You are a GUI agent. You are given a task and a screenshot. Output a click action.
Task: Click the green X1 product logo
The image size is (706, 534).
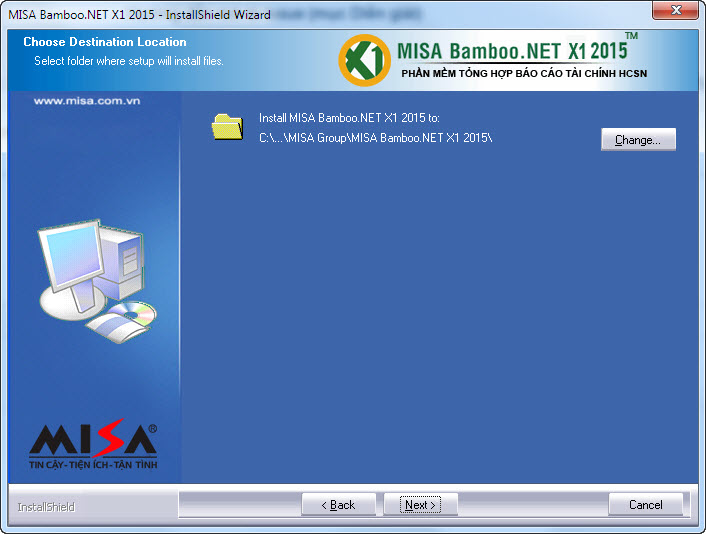(x=364, y=60)
